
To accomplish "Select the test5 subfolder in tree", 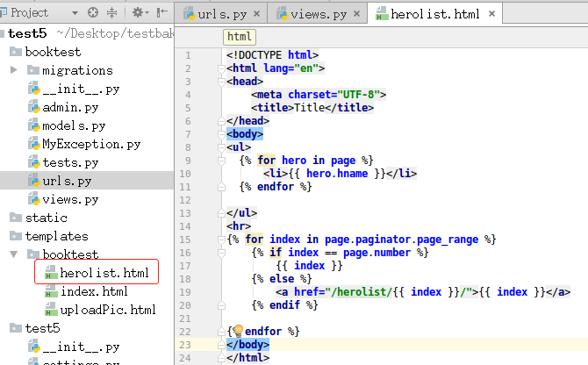I will (42, 328).
